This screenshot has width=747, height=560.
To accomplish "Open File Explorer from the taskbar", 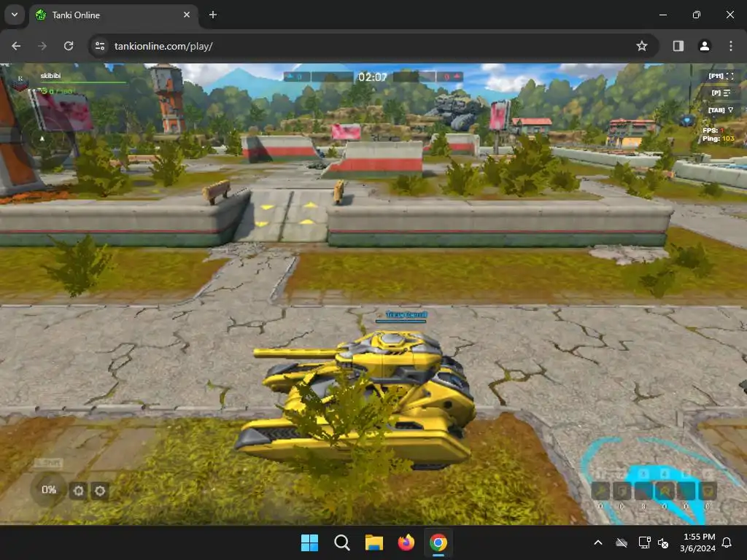I will click(x=374, y=542).
